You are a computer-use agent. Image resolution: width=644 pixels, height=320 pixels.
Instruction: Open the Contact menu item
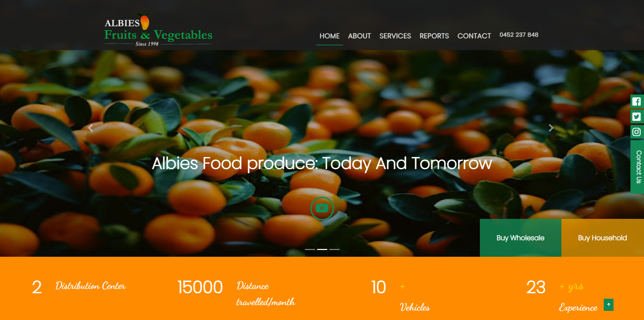point(474,36)
